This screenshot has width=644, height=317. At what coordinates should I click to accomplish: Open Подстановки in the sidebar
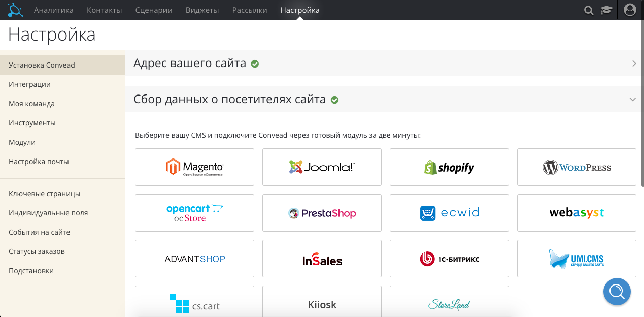click(62, 271)
